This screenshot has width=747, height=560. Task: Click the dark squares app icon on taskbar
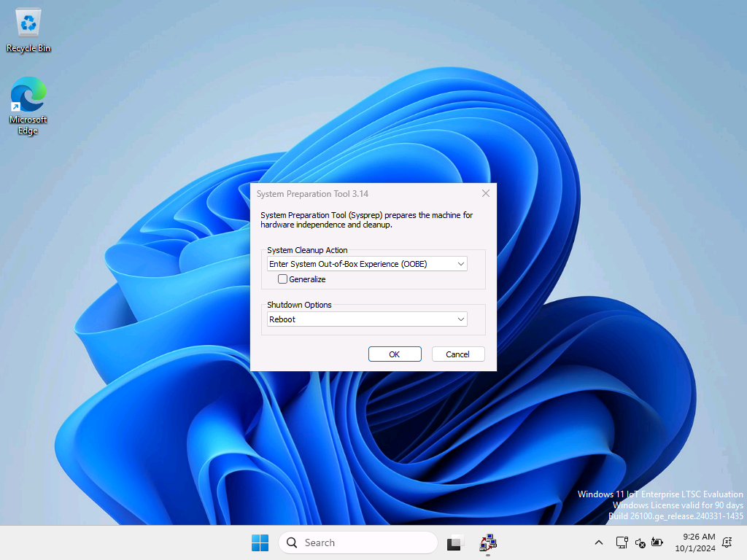coord(454,542)
